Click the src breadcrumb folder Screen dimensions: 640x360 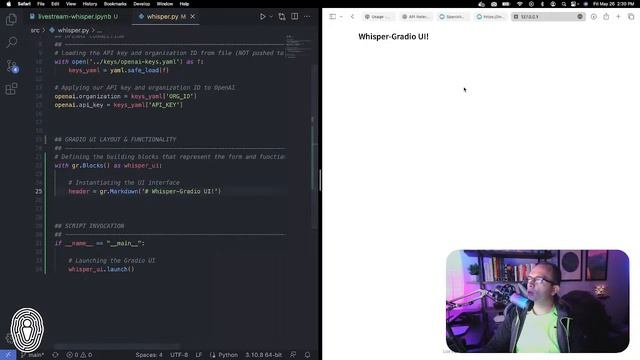pyautogui.click(x=35, y=30)
